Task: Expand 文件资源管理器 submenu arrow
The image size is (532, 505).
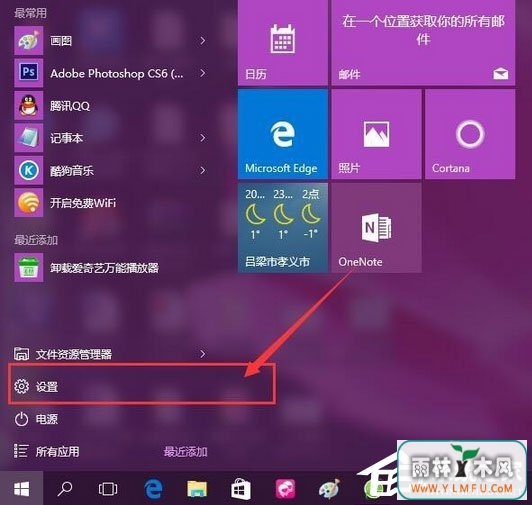Action: [203, 354]
